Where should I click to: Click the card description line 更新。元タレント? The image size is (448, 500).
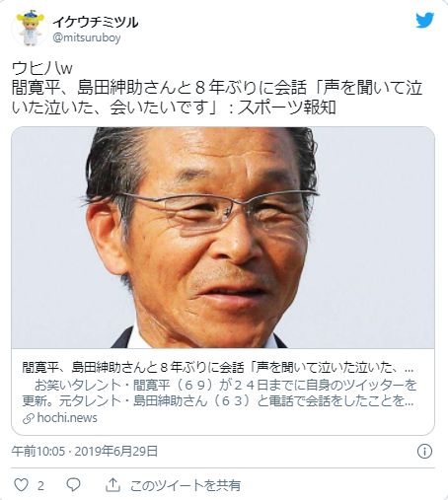218,401
